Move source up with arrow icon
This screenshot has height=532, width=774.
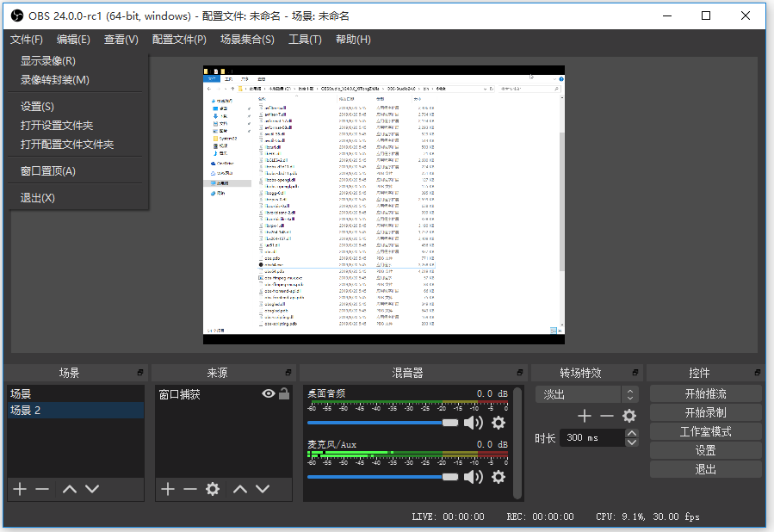(x=240, y=489)
